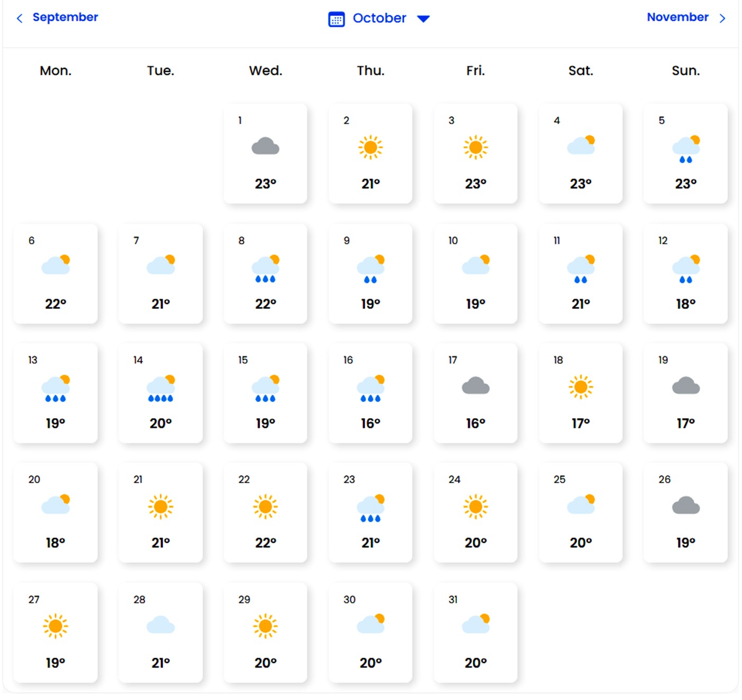Open the October 27 sunny day card
742x700 pixels.
[x=55, y=632]
